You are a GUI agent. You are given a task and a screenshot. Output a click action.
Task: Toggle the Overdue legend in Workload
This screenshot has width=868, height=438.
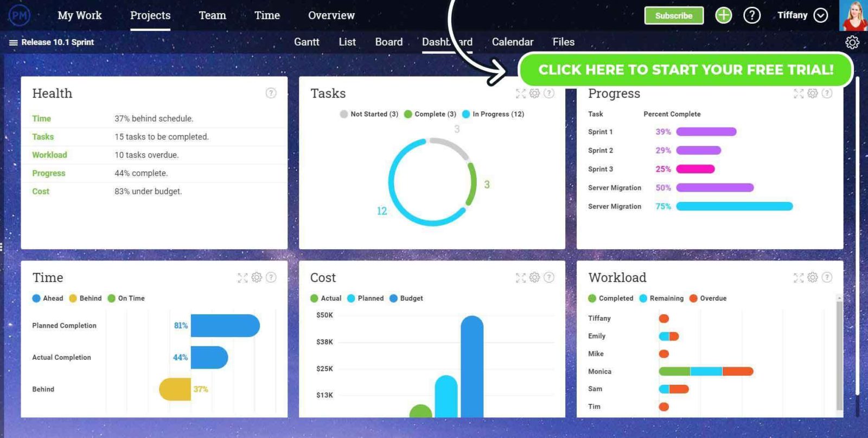tap(708, 299)
